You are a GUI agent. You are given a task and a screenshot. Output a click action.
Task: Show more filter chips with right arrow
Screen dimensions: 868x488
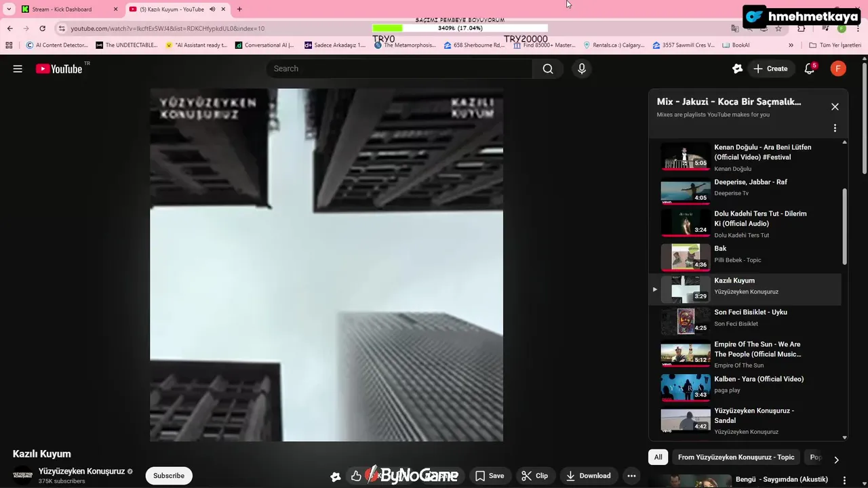pyautogui.click(x=836, y=460)
